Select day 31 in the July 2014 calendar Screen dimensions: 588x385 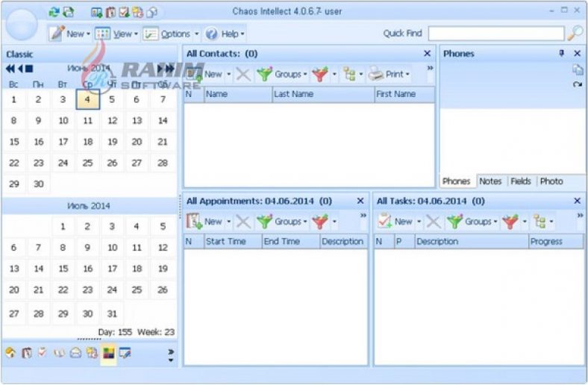click(112, 314)
